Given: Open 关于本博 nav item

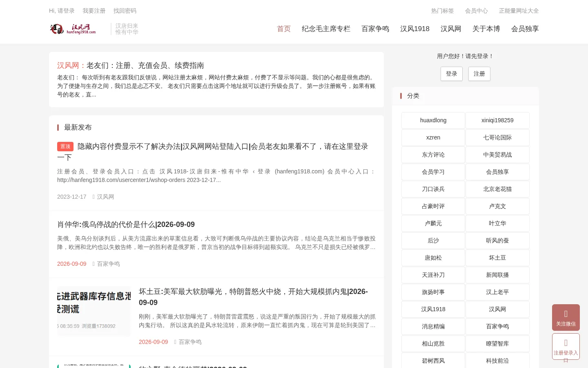Looking at the screenshot, I should 486,29.
